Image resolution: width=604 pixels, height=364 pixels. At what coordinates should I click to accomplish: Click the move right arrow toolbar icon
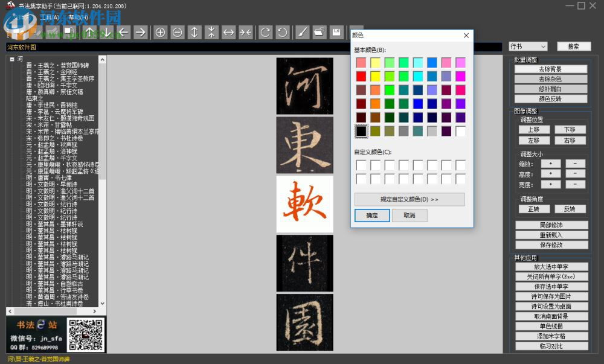click(141, 33)
